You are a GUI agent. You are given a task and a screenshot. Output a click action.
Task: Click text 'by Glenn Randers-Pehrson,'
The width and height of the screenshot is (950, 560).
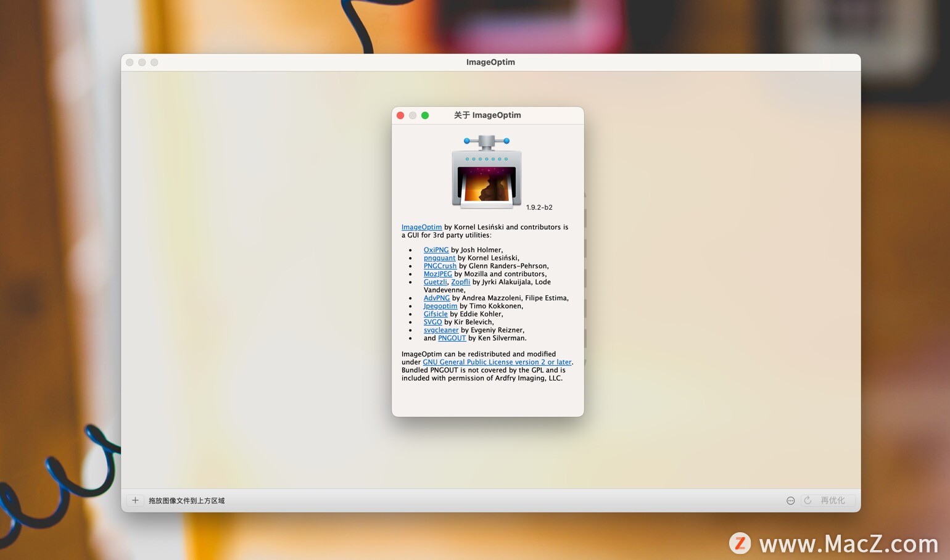tap(503, 266)
